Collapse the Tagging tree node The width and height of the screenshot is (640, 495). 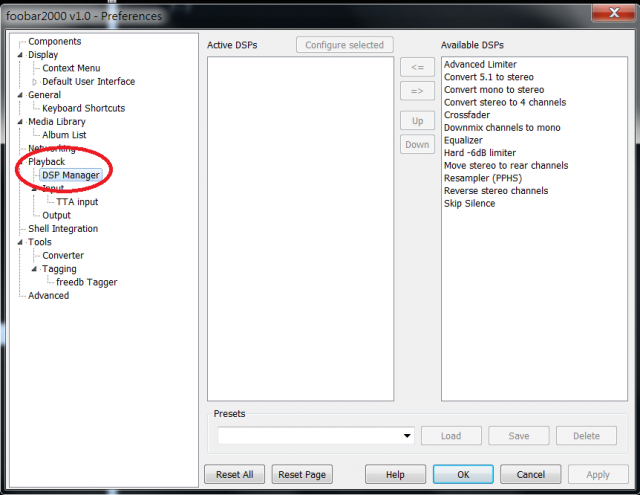(x=34, y=269)
